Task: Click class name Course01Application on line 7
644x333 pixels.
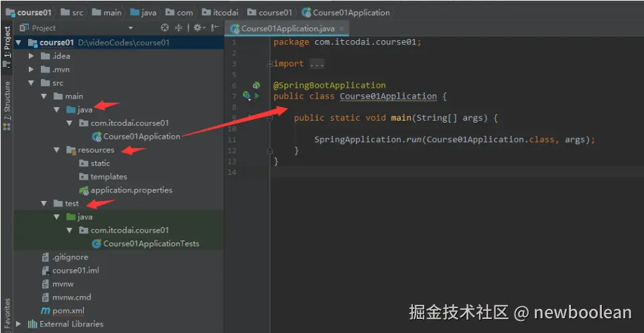Action: coord(388,96)
